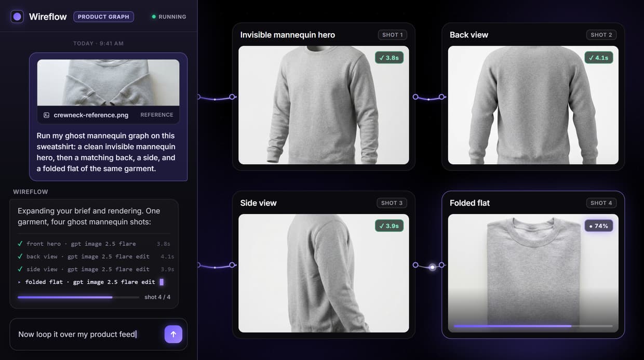Click the REFERENCE tag on the attachment

[x=157, y=115]
